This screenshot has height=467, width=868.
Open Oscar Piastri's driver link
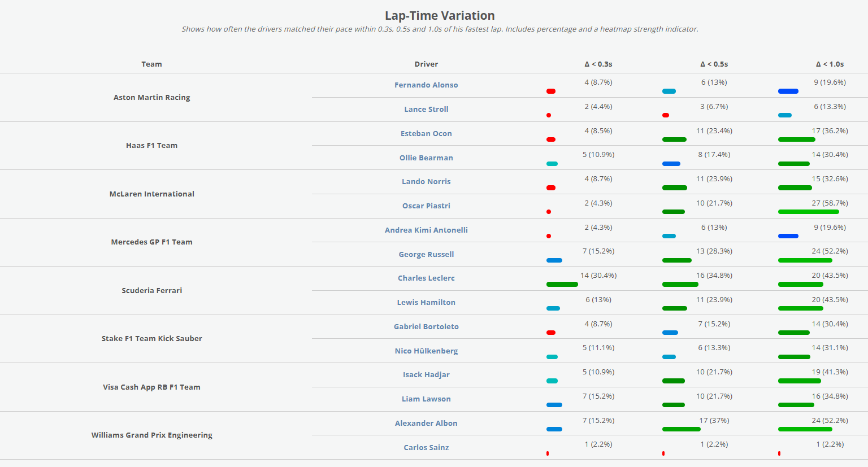(426, 206)
